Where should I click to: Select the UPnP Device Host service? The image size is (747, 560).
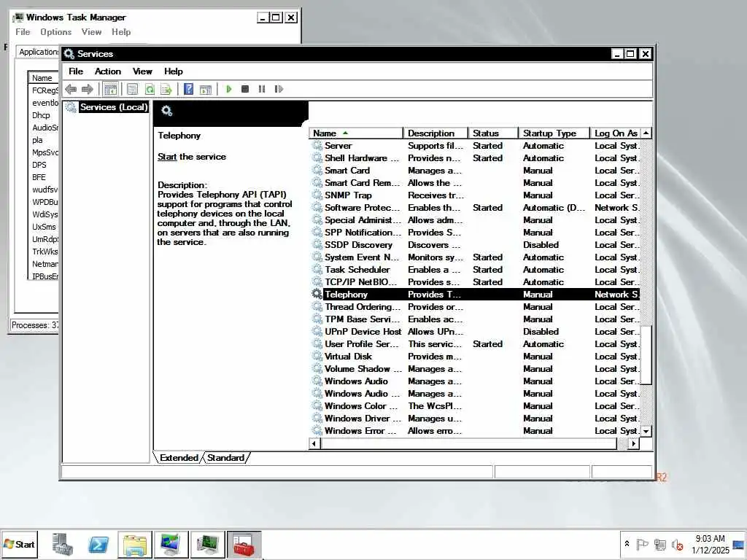coord(474,332)
